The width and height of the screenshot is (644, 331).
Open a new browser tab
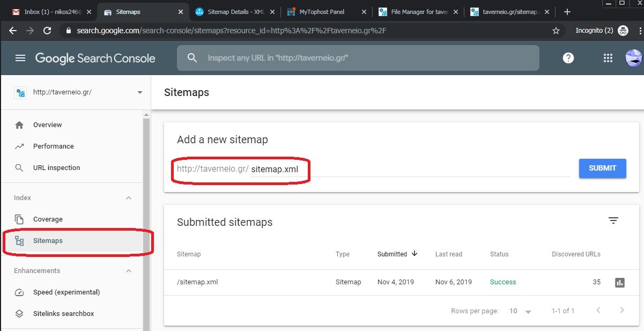567,12
